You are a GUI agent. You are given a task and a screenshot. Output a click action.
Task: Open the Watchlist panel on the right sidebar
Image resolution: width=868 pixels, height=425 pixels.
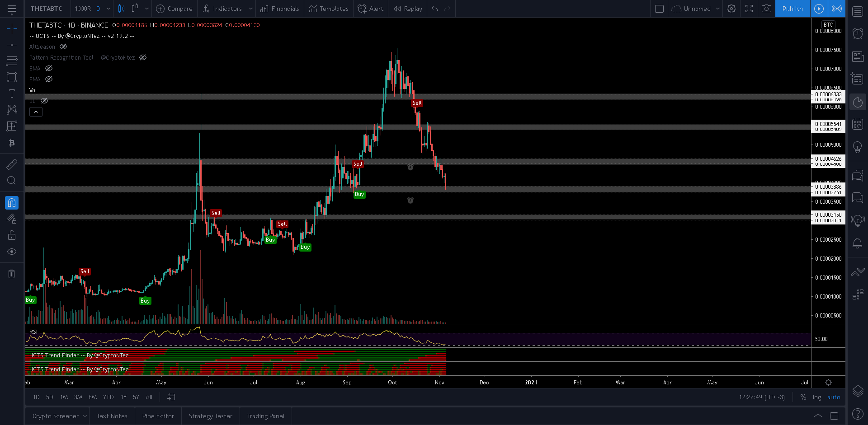coord(857,11)
